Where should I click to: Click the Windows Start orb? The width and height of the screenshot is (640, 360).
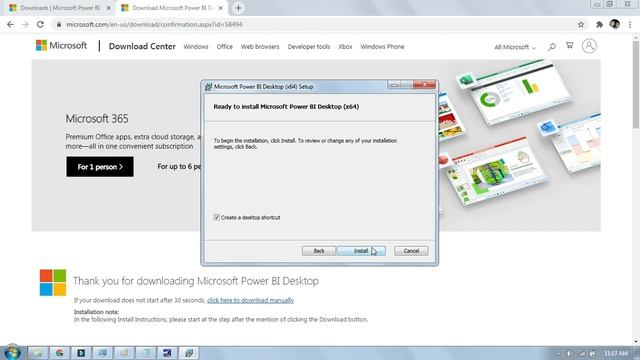12,352
